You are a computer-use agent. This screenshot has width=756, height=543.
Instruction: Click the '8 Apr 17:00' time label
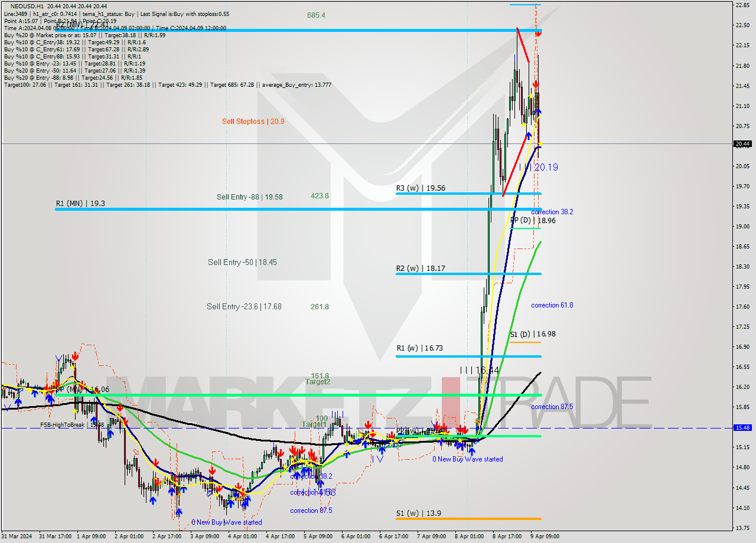coord(507,537)
